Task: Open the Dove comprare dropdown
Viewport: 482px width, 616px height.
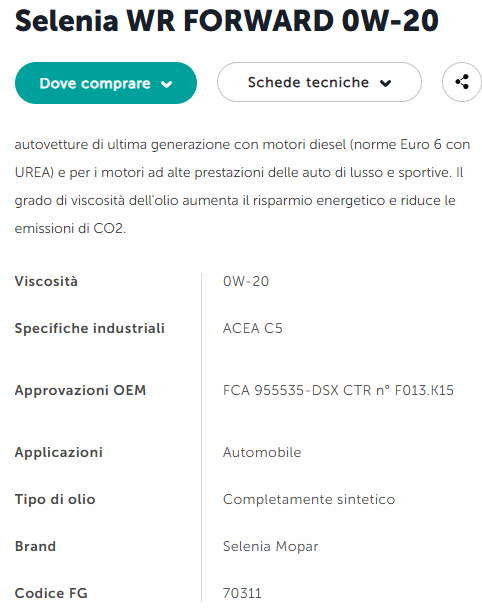Action: click(106, 83)
